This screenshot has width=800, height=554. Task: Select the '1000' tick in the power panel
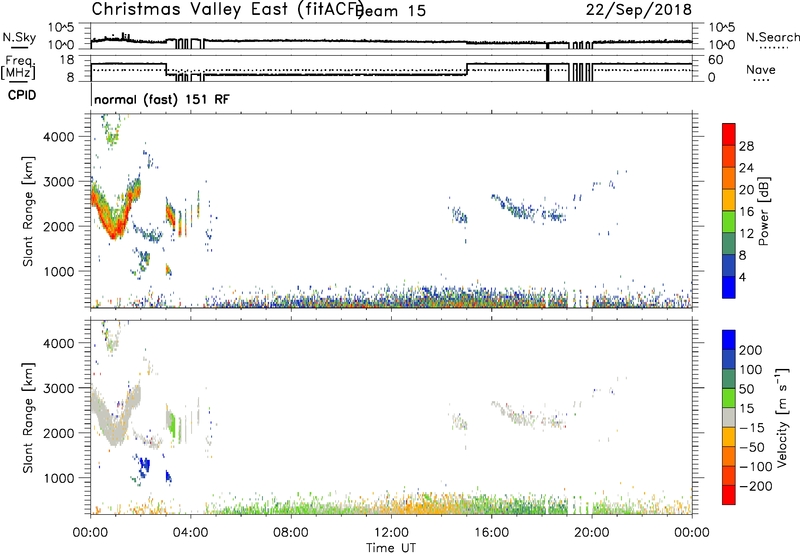click(x=59, y=271)
